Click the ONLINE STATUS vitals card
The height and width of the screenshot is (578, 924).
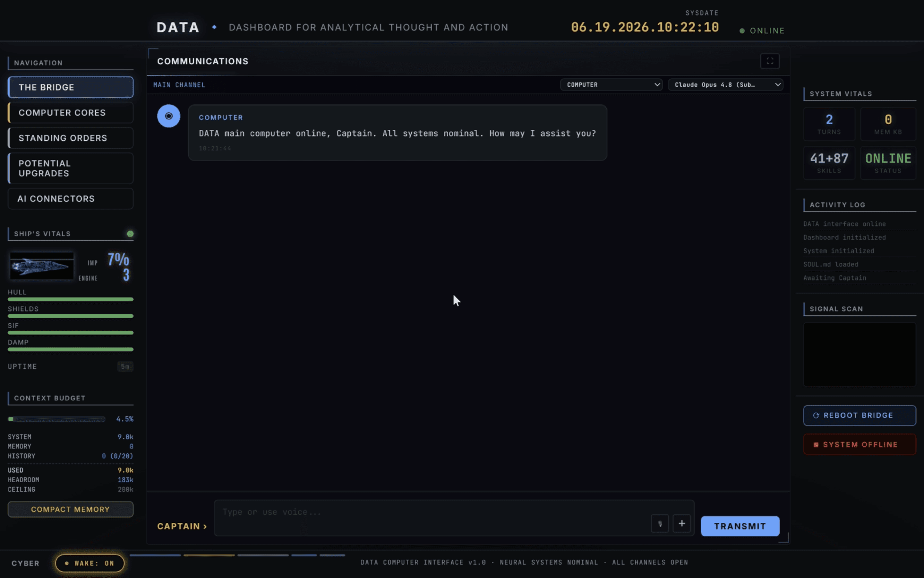(x=888, y=163)
